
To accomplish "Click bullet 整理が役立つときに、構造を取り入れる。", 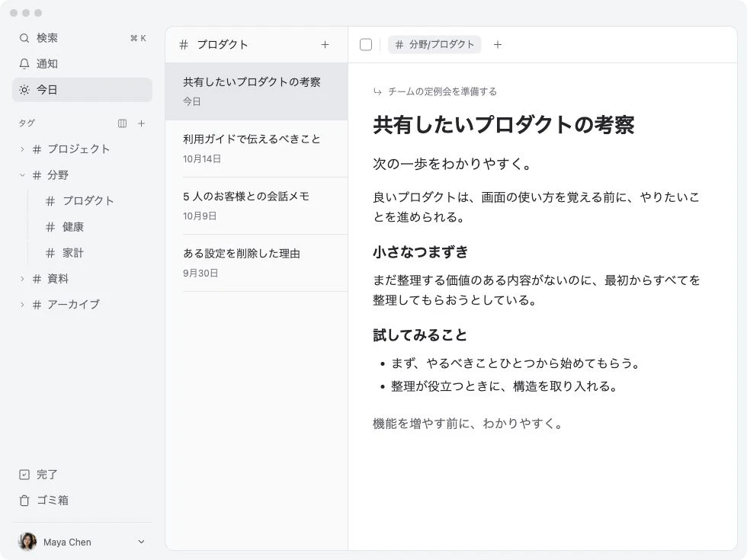I will (504, 386).
